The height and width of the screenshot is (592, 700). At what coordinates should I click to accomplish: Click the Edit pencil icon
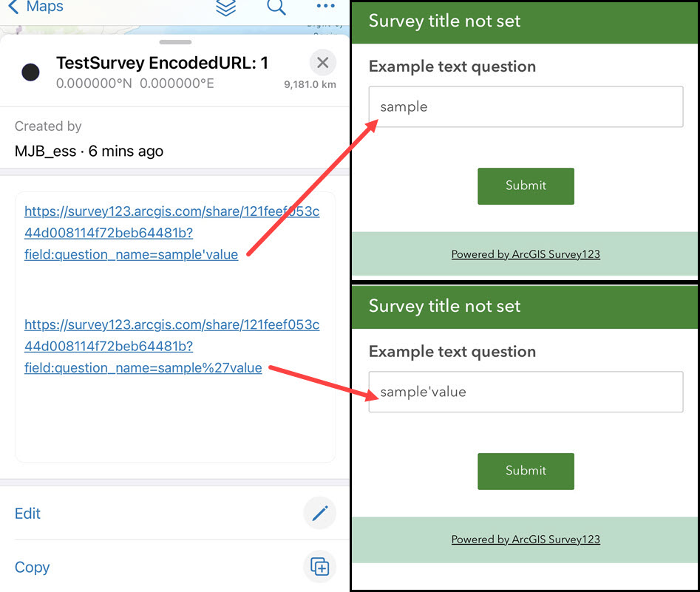320,513
